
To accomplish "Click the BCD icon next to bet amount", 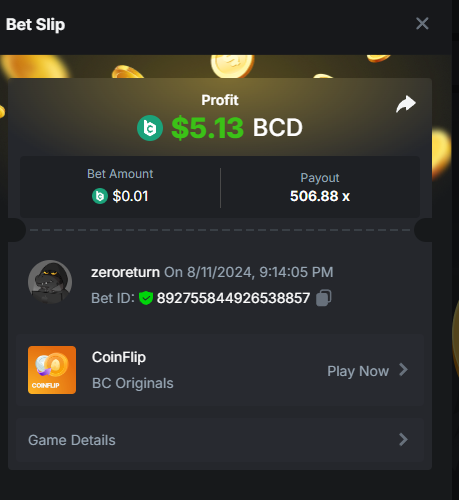I will pos(100,196).
